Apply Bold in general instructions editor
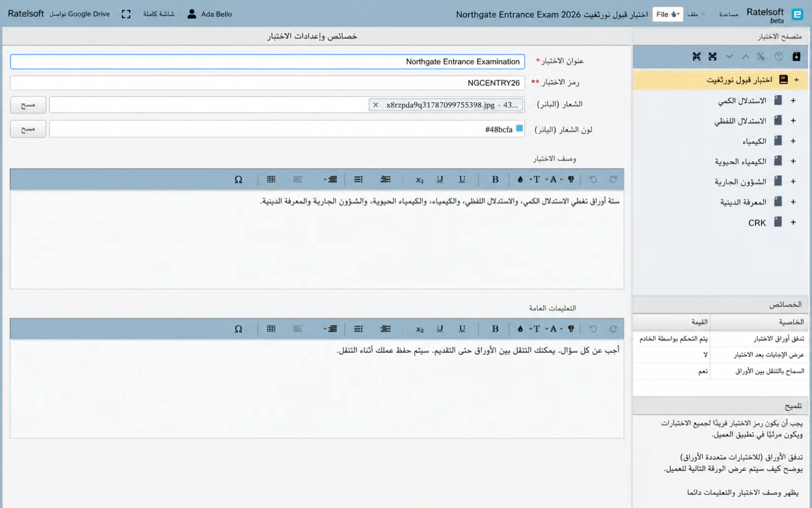The height and width of the screenshot is (508, 812). (495, 329)
